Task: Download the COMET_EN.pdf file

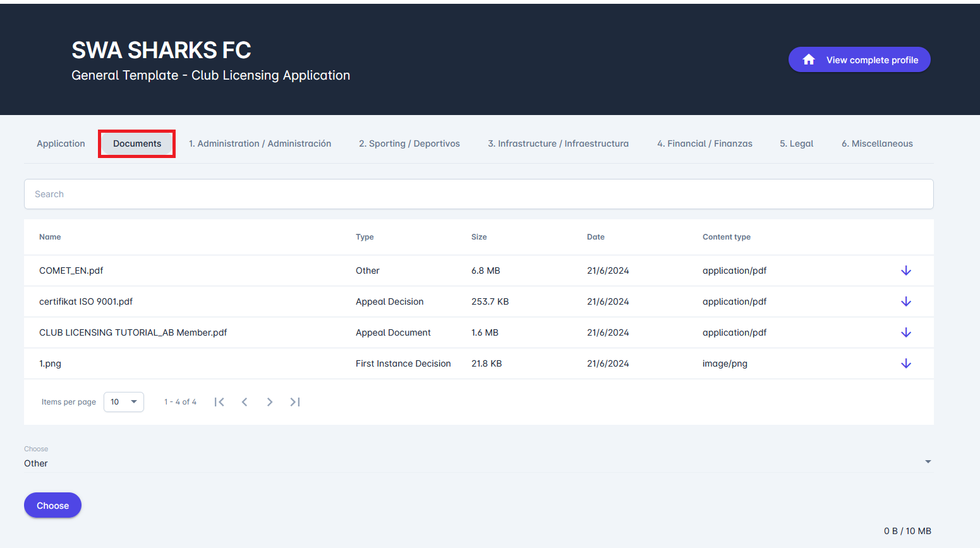Action: coord(905,271)
